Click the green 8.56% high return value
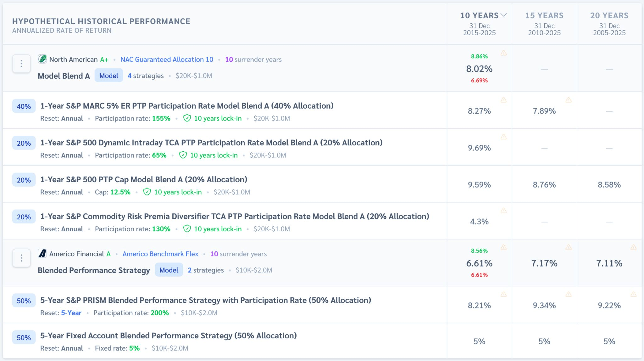 pyautogui.click(x=479, y=251)
